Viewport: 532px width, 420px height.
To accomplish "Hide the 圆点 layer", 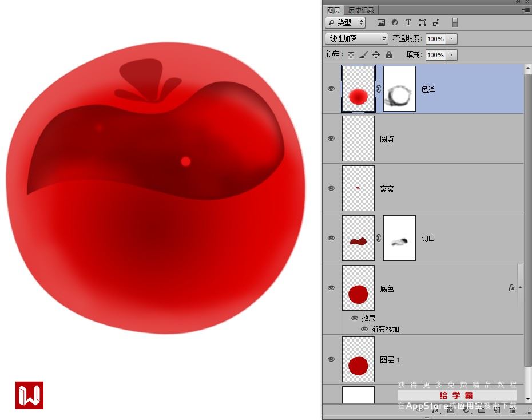I will 331,138.
